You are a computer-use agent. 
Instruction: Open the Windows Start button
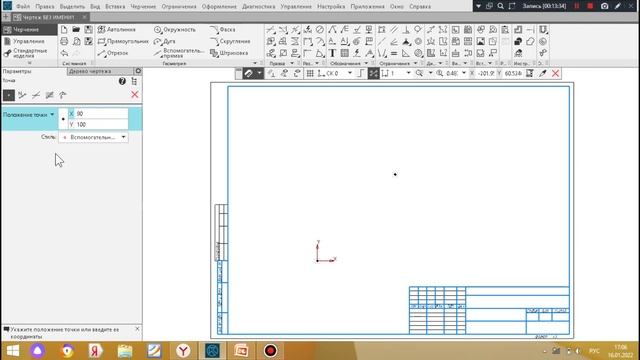pos(13,351)
